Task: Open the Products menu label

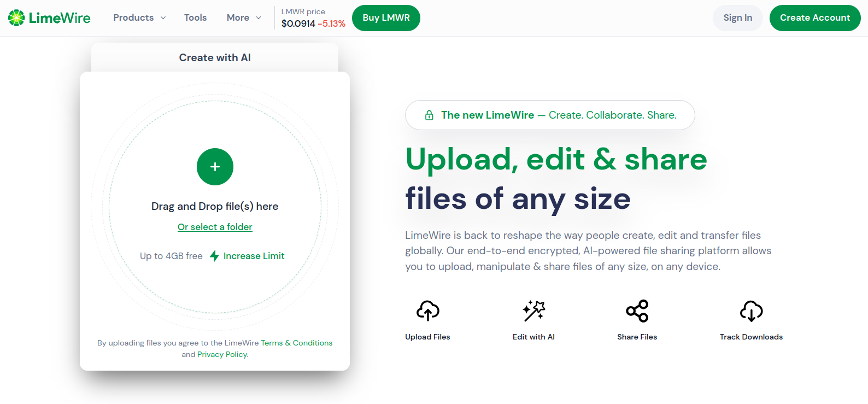Action: click(133, 17)
